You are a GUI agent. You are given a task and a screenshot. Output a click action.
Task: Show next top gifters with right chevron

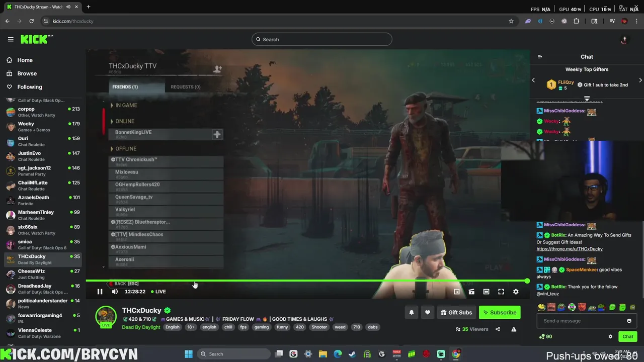click(x=640, y=80)
